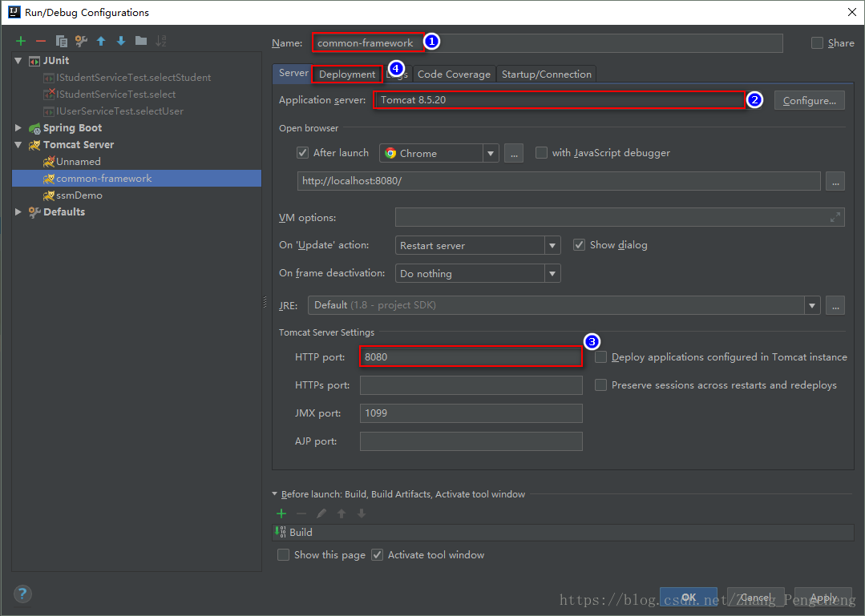Uncheck After launch checkbox
Screen dimensions: 865x616
pos(302,153)
